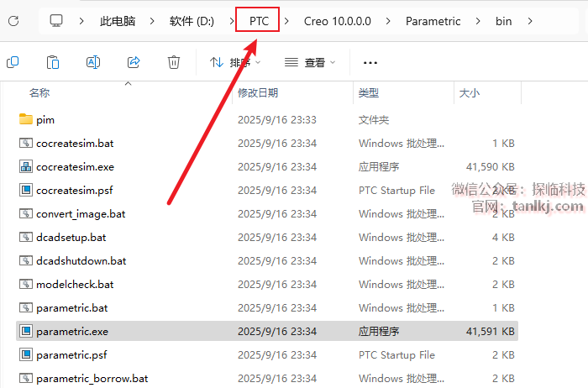
Task: Select convert_image.bat file name
Action: [81, 214]
